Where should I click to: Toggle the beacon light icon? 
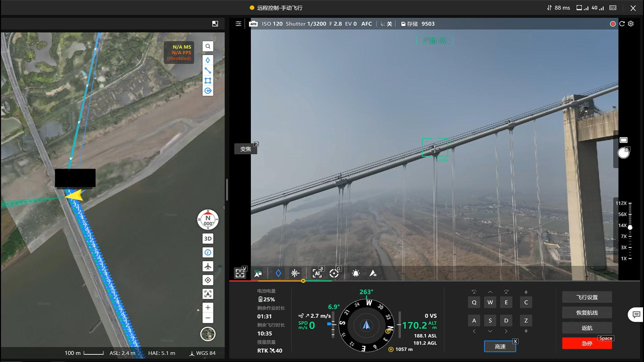pyautogui.click(x=356, y=274)
